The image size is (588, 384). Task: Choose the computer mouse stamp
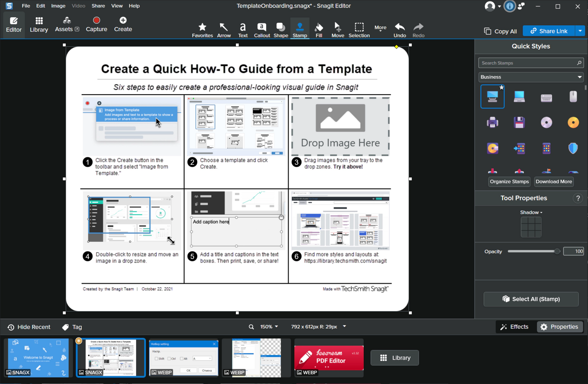(x=573, y=97)
